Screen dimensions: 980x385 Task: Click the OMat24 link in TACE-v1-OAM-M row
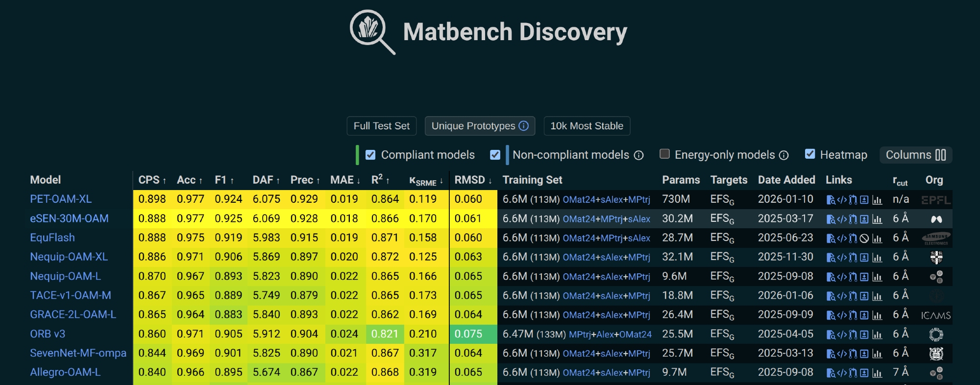click(579, 296)
